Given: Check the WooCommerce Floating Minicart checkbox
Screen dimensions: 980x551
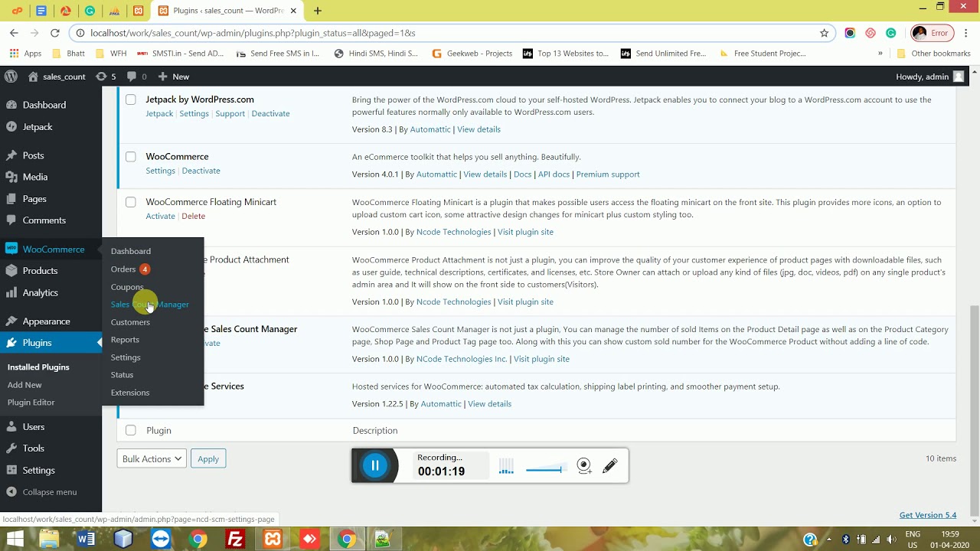Looking at the screenshot, I should pyautogui.click(x=131, y=202).
